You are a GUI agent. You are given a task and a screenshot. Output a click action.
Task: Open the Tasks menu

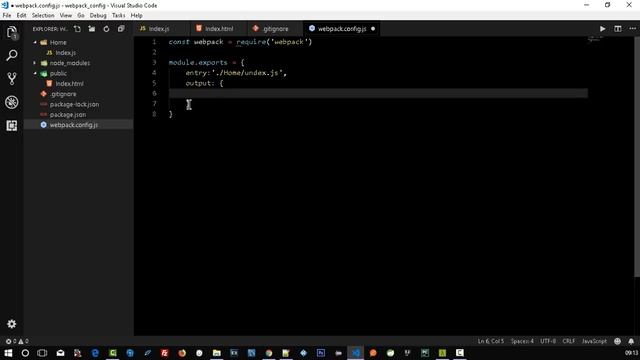click(x=118, y=16)
